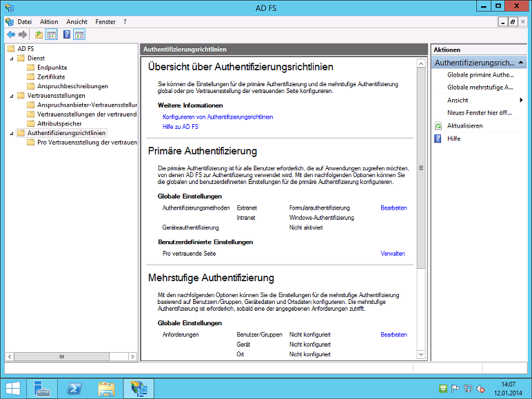This screenshot has width=532, height=399.
Task: Click the Attributspeicher folder icon
Action: pyautogui.click(x=30, y=123)
